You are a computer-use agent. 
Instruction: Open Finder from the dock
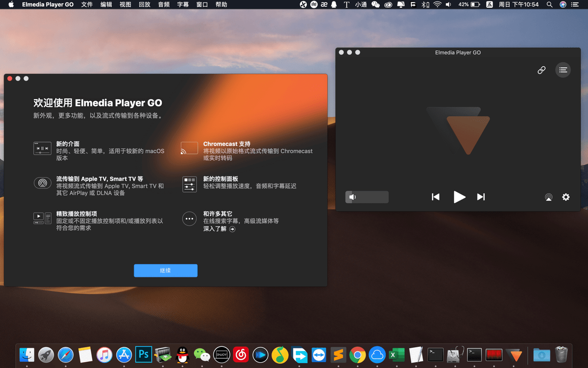pyautogui.click(x=26, y=354)
